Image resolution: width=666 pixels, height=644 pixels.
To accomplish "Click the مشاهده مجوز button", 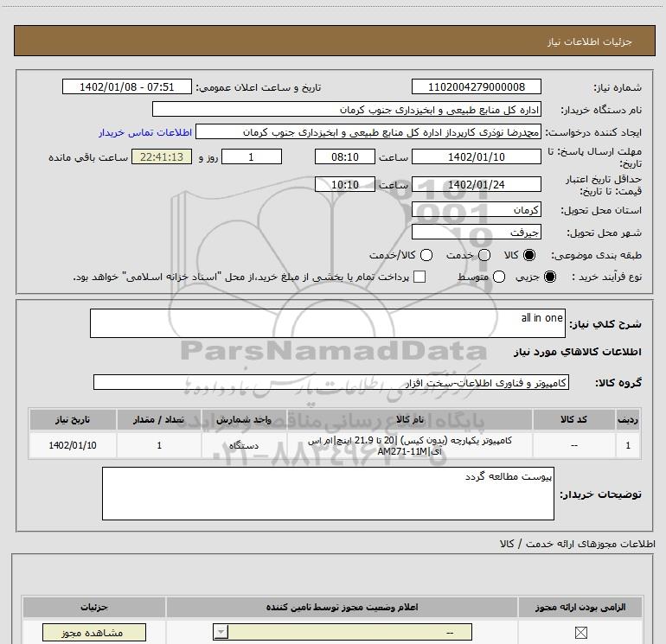I will (94, 633).
